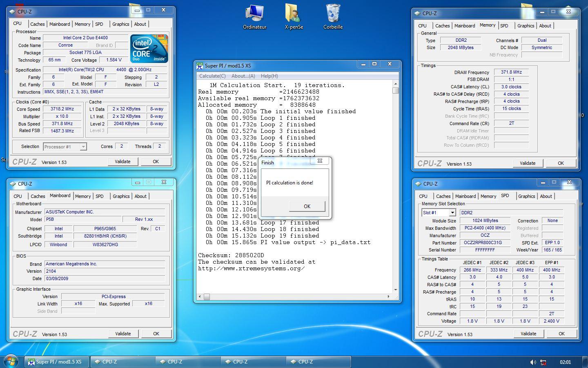Click the title icon of the CPU tab CPU-Z window
This screenshot has height=368, width=588.
13,11
